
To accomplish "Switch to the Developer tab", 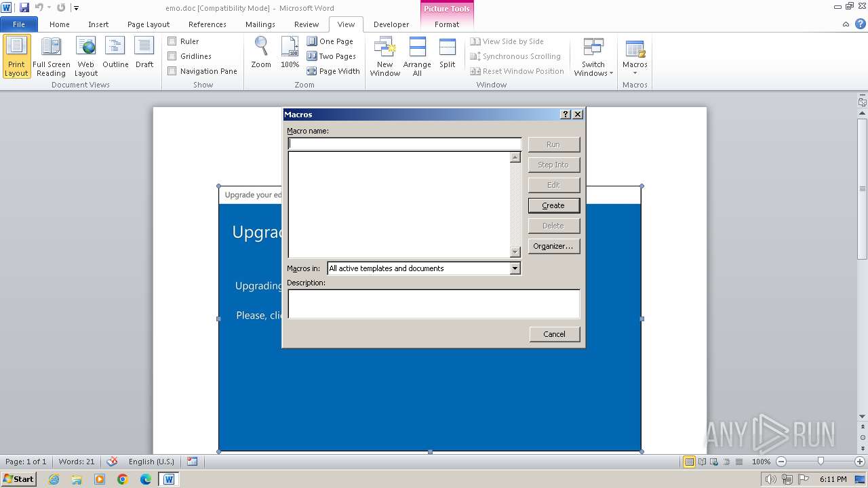I will pyautogui.click(x=391, y=24).
